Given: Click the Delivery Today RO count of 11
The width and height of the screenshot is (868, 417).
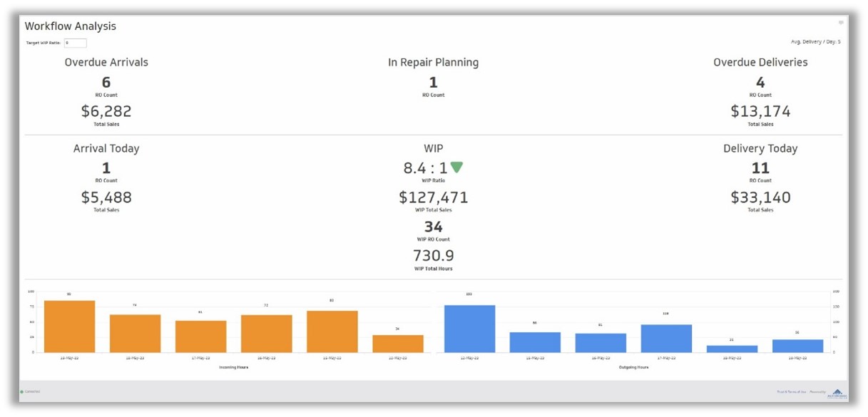Looking at the screenshot, I should pyautogui.click(x=760, y=169).
